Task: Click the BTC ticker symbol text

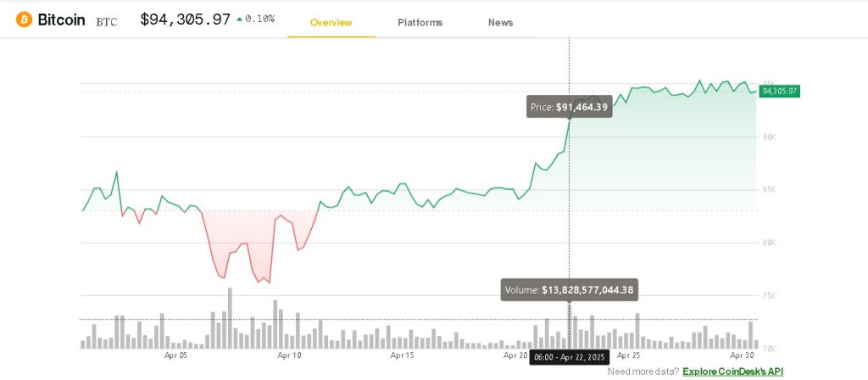Action: [x=107, y=21]
